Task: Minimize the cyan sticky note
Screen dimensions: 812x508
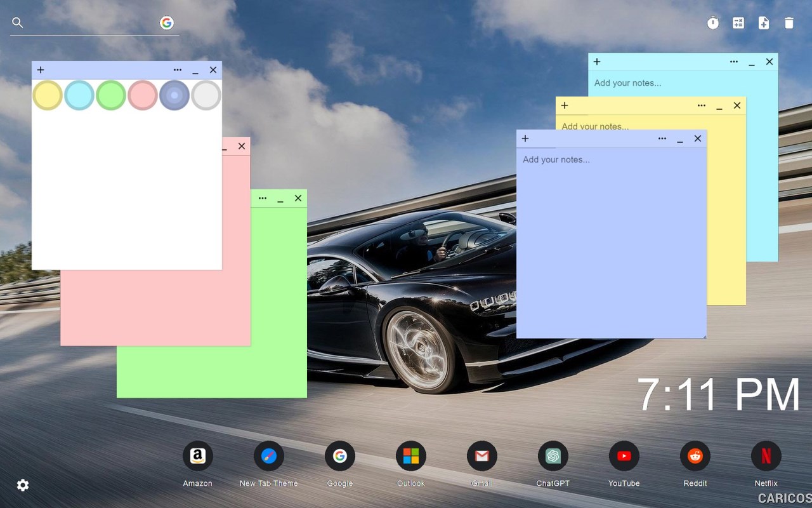Action: pos(752,62)
